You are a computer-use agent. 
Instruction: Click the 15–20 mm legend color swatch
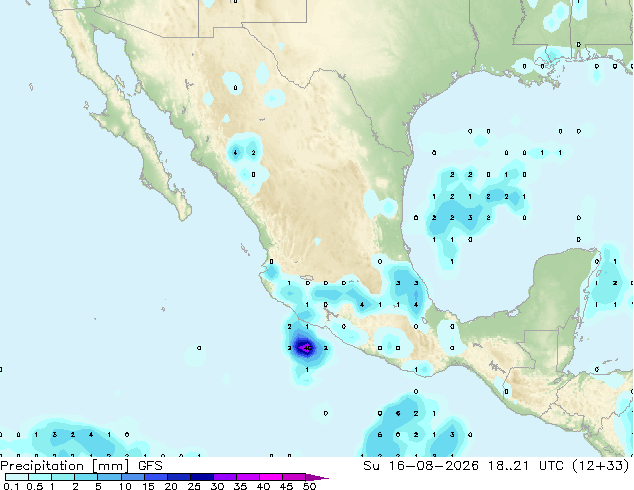(156, 477)
